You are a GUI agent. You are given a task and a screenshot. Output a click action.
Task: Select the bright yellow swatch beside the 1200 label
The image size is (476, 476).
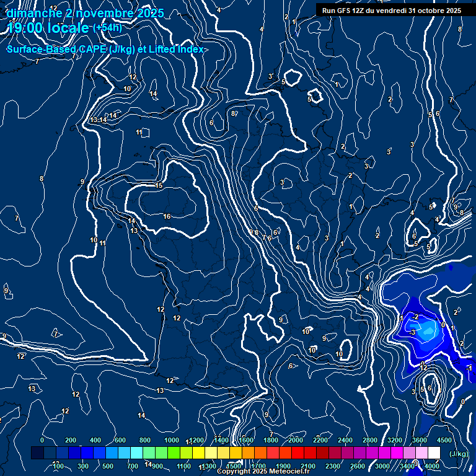(198, 452)
